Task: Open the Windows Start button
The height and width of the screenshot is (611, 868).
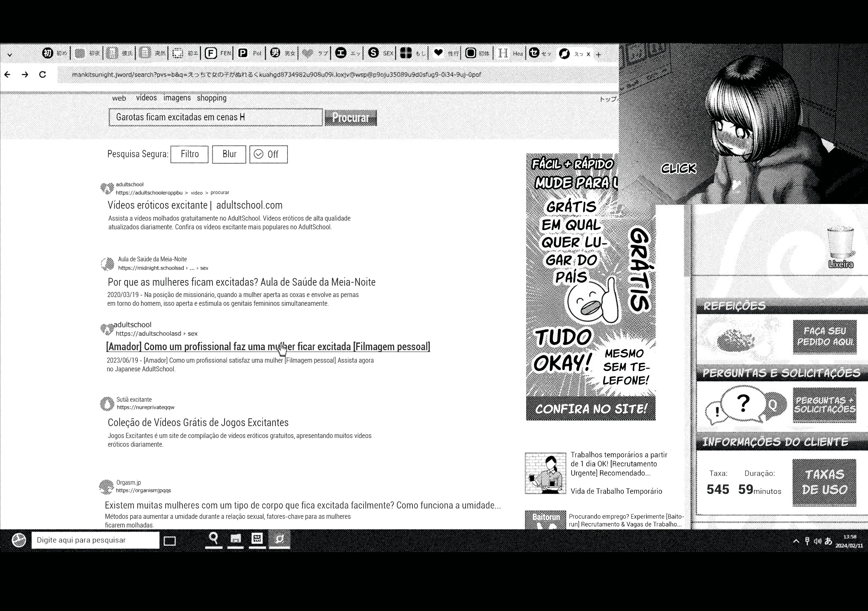Action: coord(18,540)
